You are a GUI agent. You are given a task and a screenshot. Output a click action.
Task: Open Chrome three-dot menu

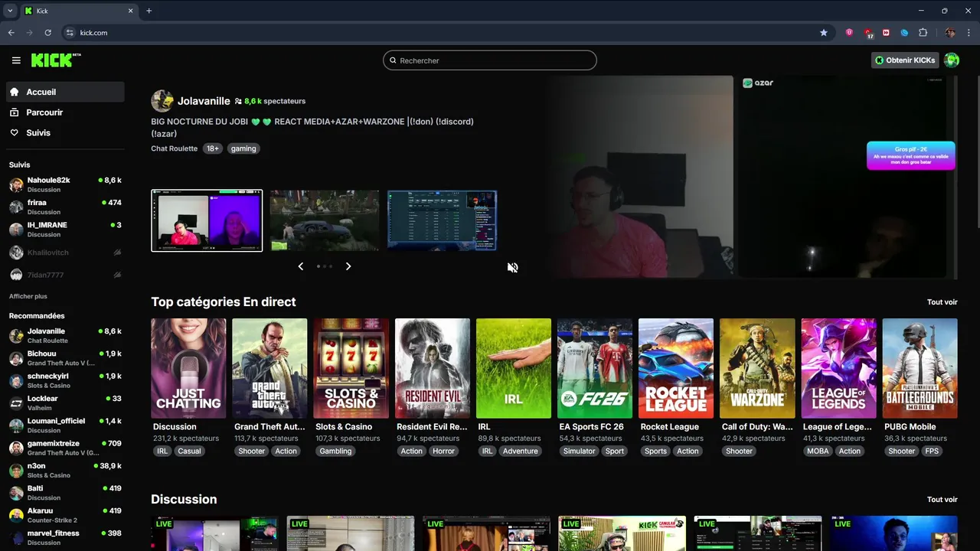click(x=969, y=33)
